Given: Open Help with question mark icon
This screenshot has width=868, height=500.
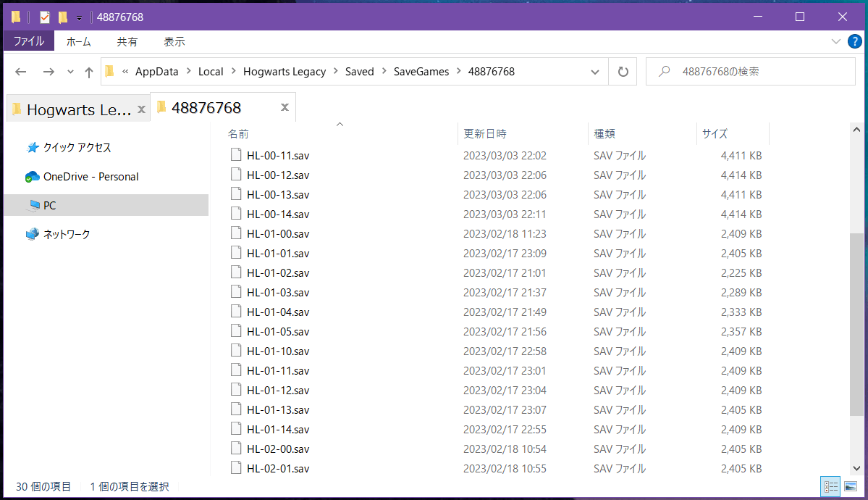Looking at the screenshot, I should point(855,41).
